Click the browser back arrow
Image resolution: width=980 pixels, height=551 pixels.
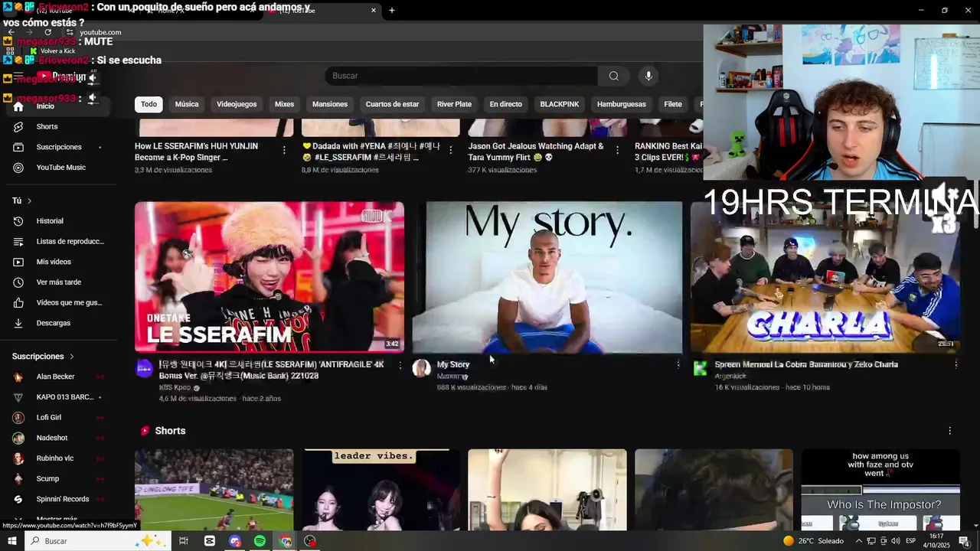point(11,32)
